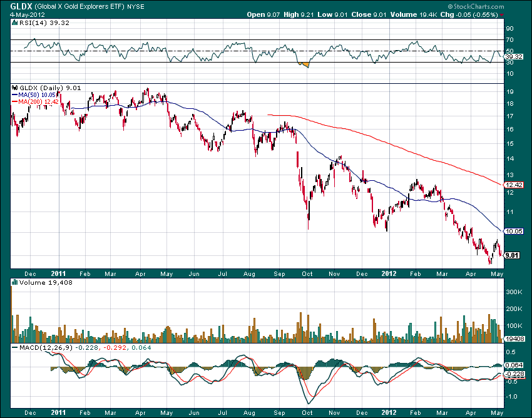Click the candlestick icon before GLDX (Daily)
Image resolution: width=532 pixels, height=418 pixels.
(x=14, y=88)
